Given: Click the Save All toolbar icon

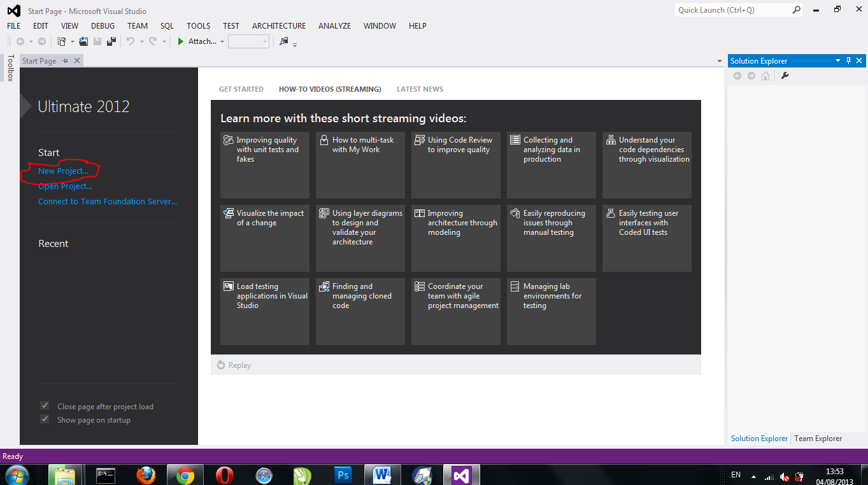Looking at the screenshot, I should coord(111,41).
